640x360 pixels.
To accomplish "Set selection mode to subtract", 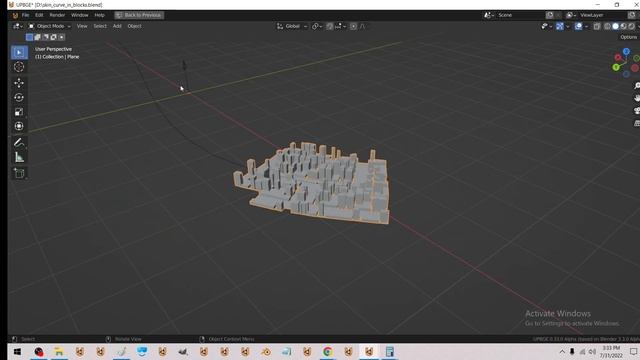I will (x=45, y=37).
